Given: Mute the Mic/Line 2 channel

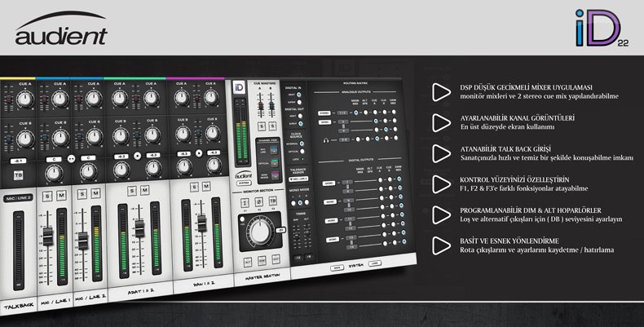Looking at the screenshot, I should tap(95, 193).
